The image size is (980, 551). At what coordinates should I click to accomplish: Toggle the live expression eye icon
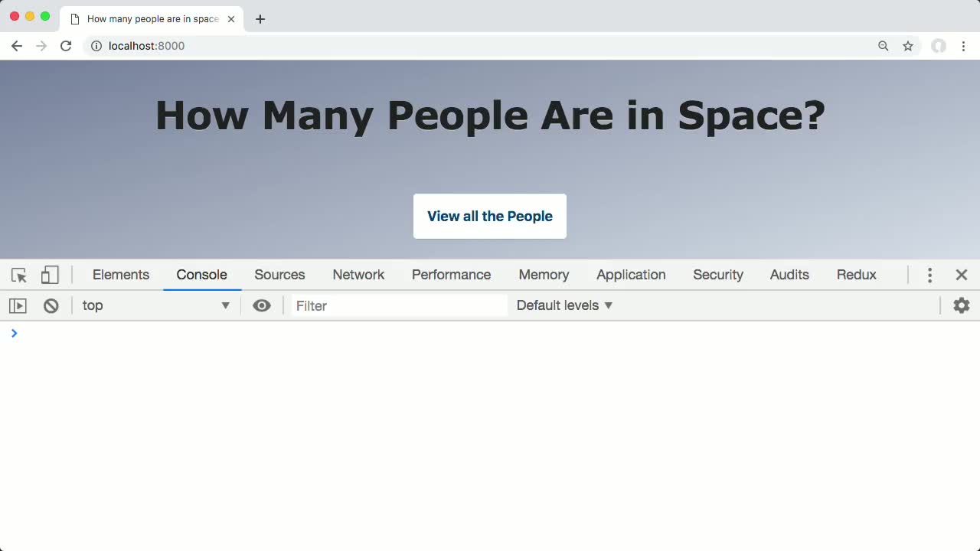[262, 305]
